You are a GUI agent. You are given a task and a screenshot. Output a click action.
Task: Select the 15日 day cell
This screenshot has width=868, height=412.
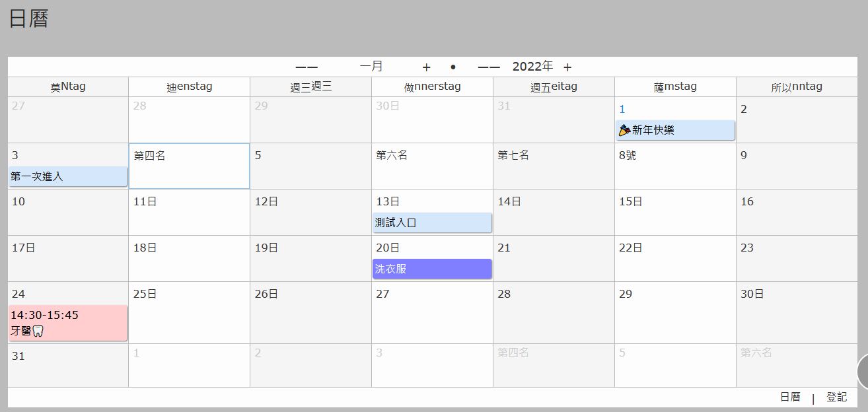tap(674, 213)
